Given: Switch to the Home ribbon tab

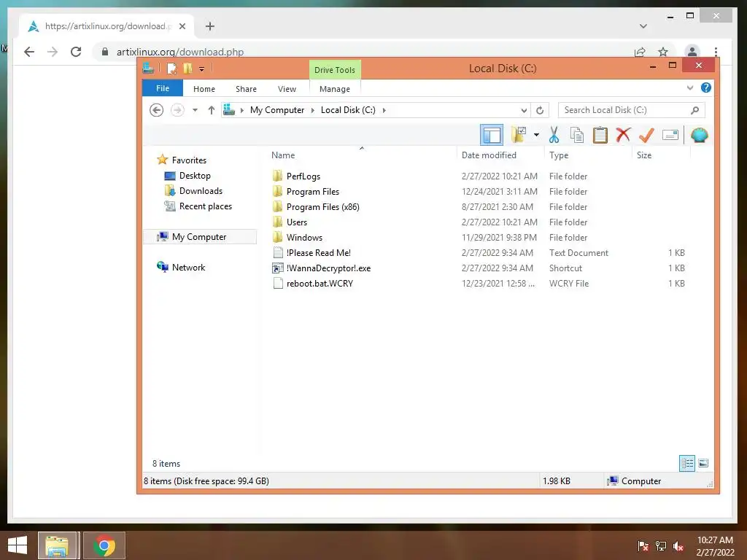Looking at the screenshot, I should pyautogui.click(x=204, y=89).
